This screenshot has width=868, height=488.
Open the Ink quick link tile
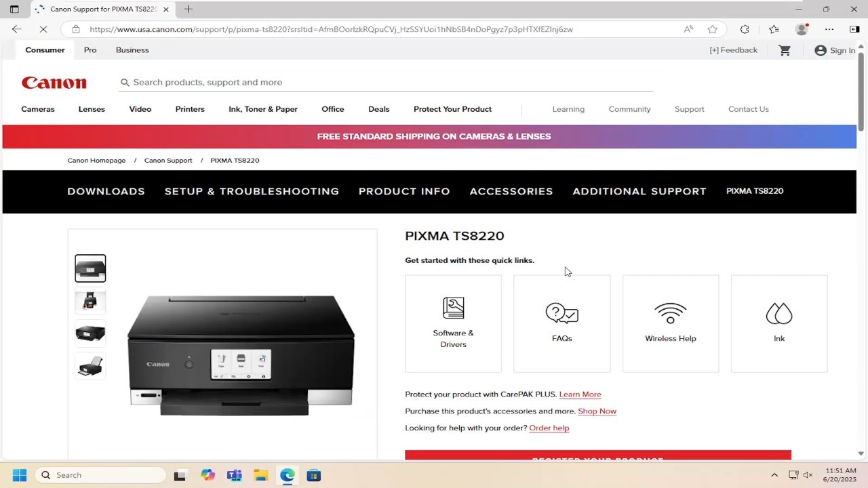coord(779,323)
